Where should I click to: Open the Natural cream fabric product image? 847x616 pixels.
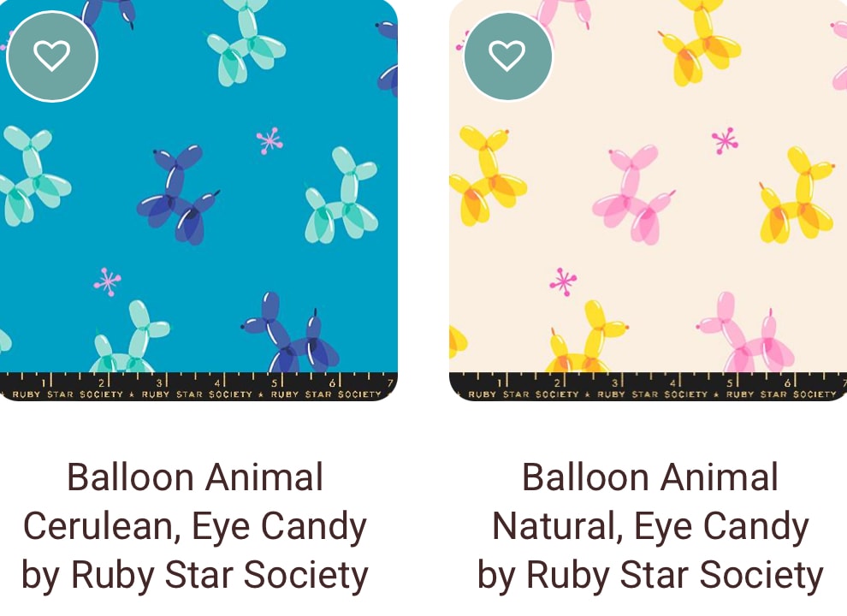click(649, 200)
